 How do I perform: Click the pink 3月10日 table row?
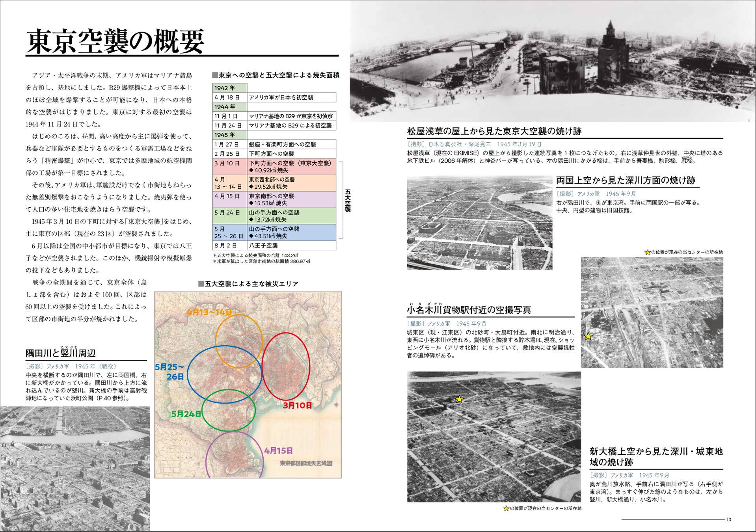pyautogui.click(x=274, y=167)
